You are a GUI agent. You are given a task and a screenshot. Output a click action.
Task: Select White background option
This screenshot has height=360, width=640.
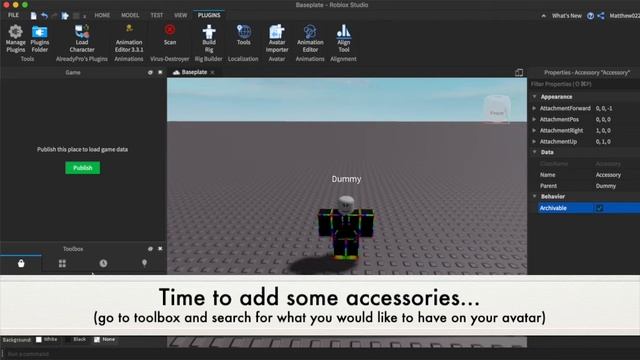point(47,339)
